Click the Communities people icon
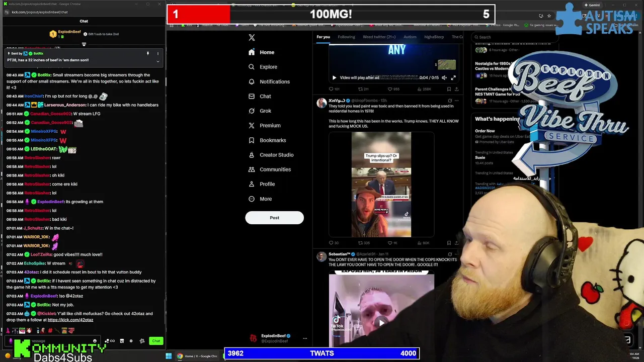The height and width of the screenshot is (362, 644). click(252, 169)
